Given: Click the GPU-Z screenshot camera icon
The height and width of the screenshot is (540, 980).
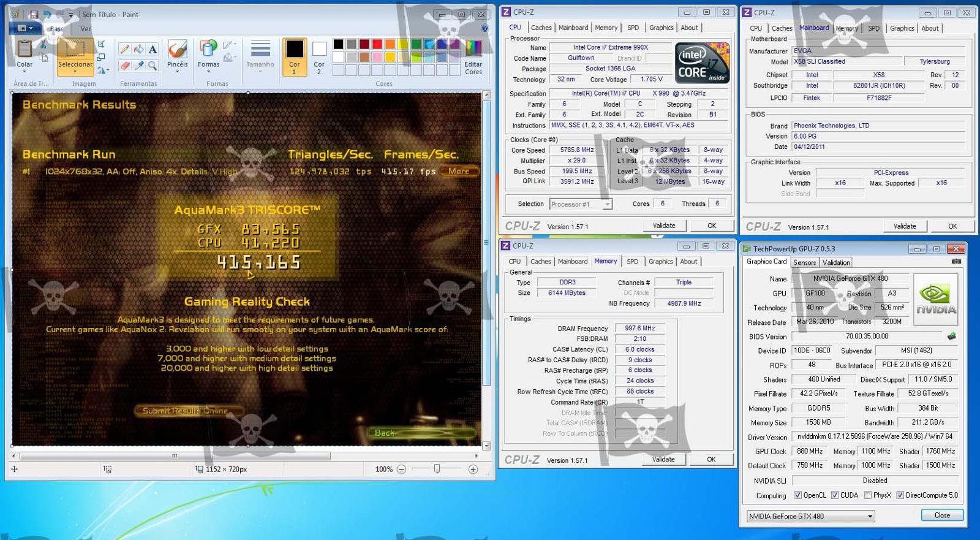Looking at the screenshot, I should tap(956, 262).
